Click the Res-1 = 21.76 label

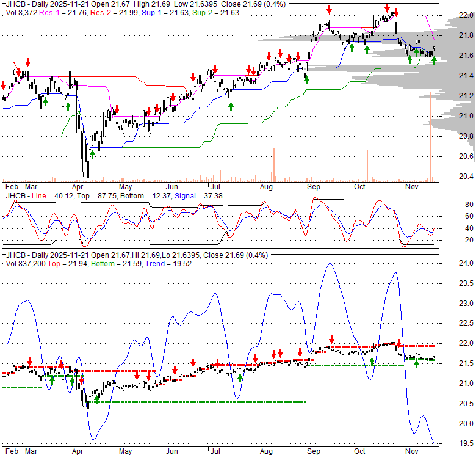tap(62, 13)
